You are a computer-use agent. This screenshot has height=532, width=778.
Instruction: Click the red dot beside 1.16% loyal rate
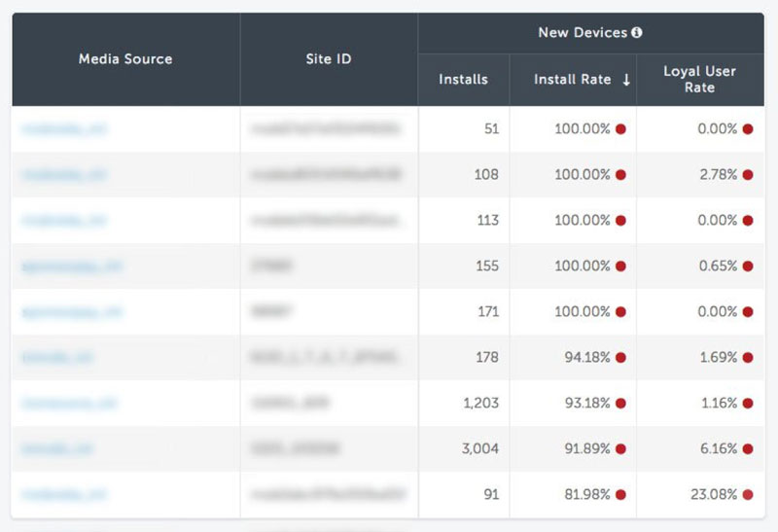coord(748,403)
